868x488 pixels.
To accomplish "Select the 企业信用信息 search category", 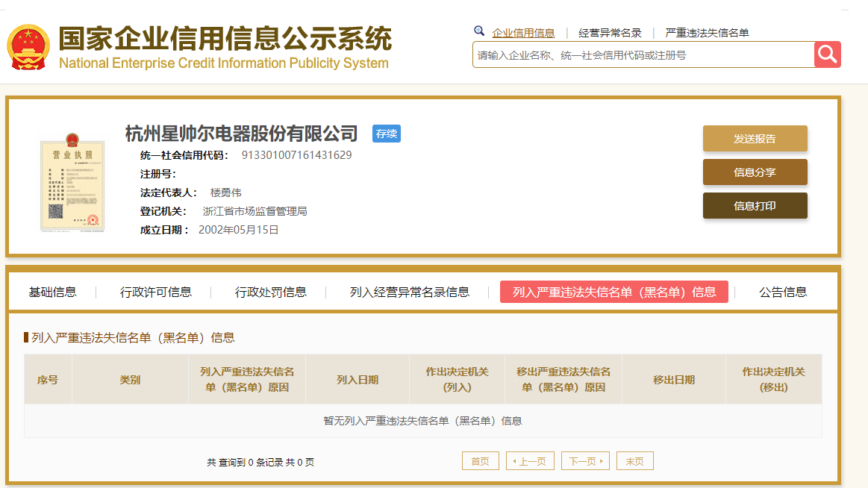I will coord(523,33).
